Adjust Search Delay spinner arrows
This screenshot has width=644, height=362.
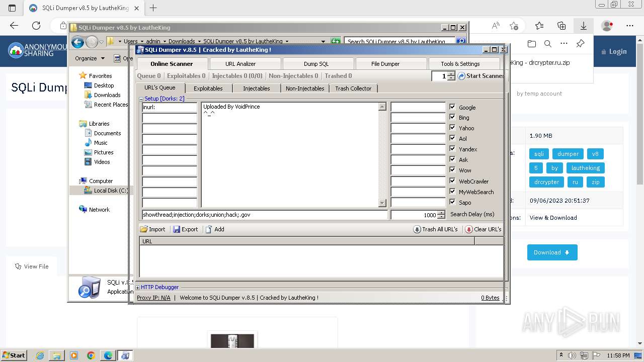coord(441,215)
